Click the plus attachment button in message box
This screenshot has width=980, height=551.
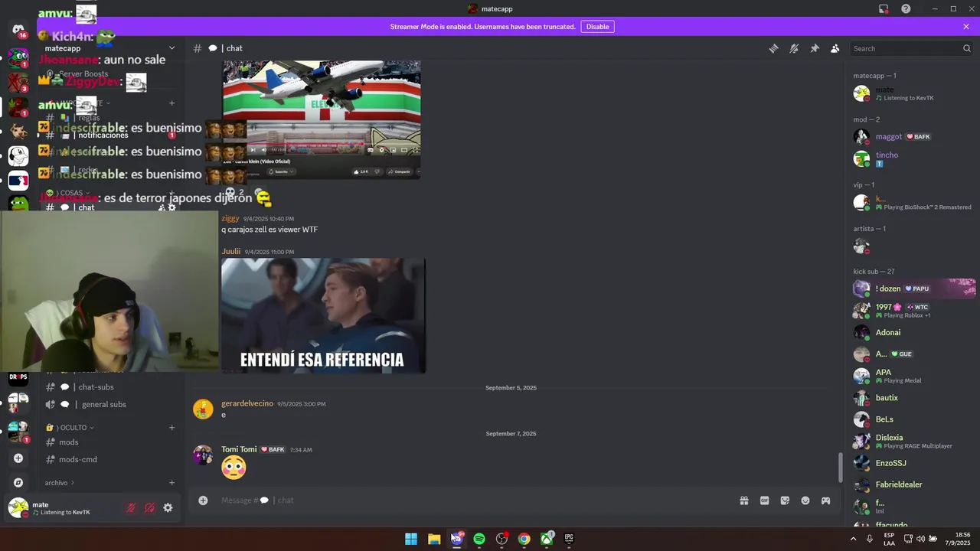203,500
